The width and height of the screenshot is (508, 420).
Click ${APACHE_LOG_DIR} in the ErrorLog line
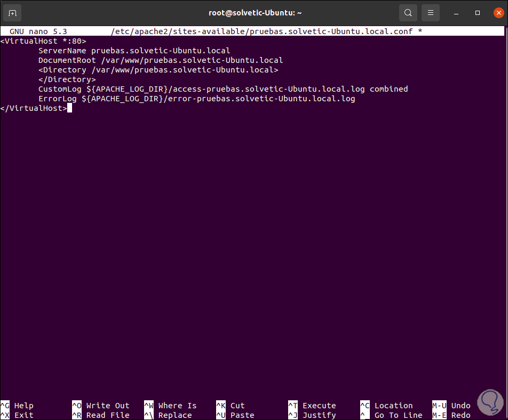122,99
